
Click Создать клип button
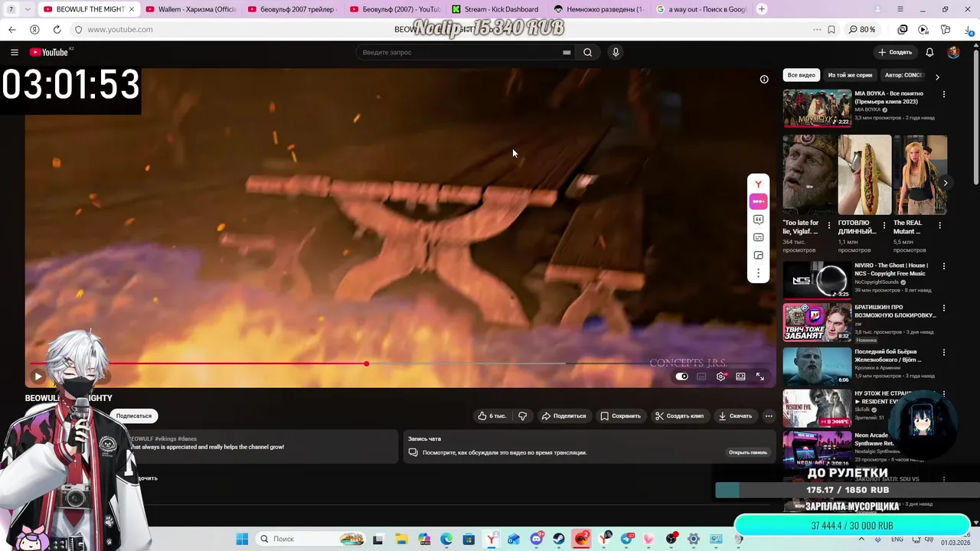679,416
